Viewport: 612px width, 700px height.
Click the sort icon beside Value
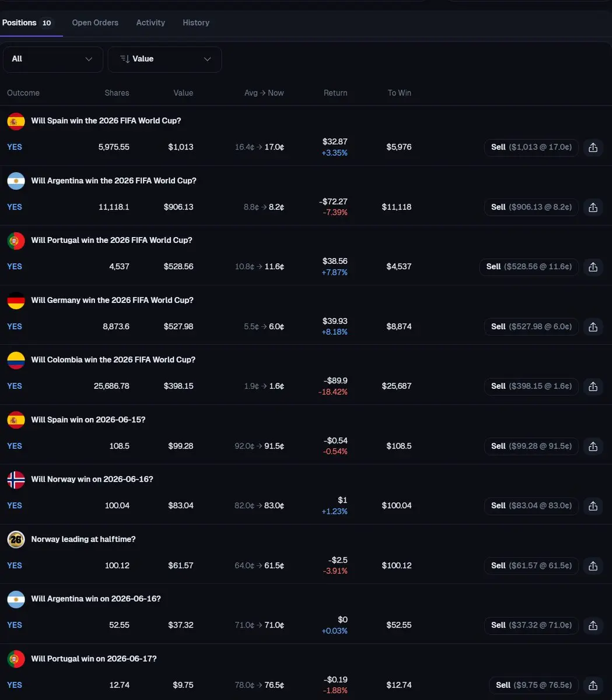click(125, 59)
